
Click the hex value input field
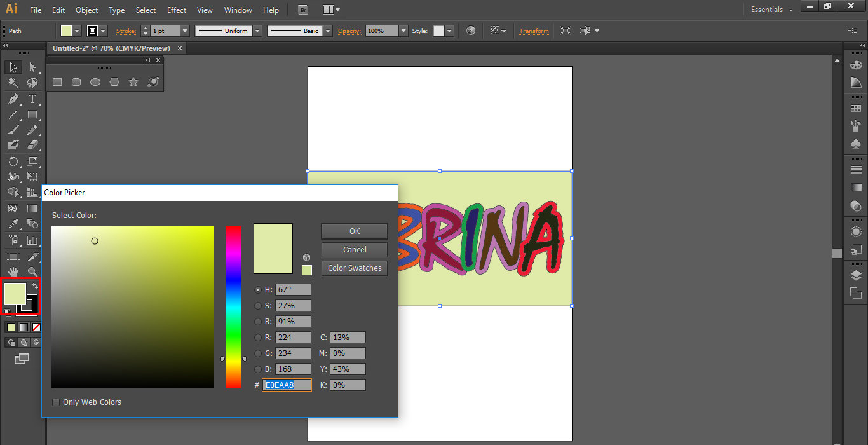[x=287, y=385]
